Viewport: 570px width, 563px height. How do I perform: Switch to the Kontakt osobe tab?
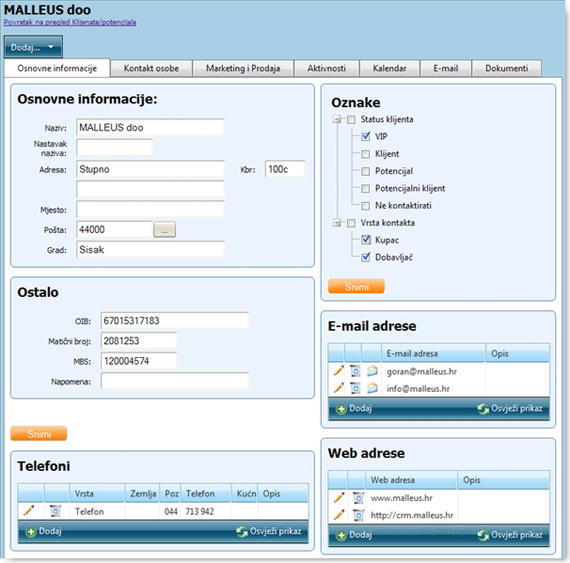pos(151,68)
